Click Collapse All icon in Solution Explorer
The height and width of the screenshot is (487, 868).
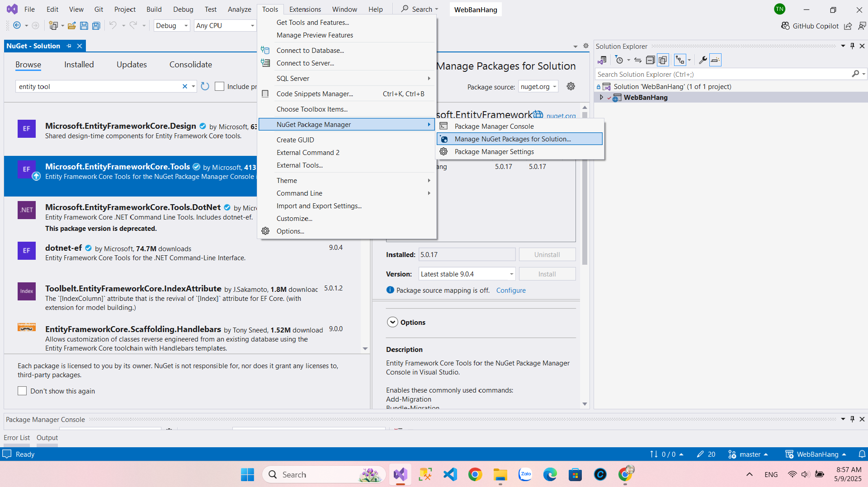[x=650, y=60]
